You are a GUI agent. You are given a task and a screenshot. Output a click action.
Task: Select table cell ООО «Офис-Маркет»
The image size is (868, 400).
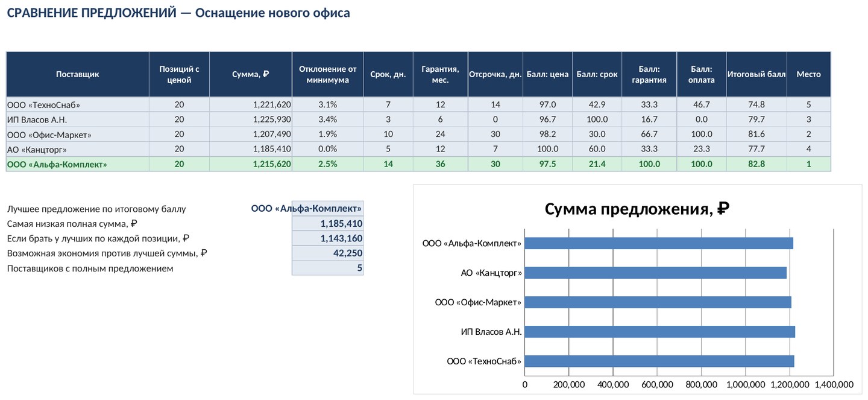[x=78, y=134]
